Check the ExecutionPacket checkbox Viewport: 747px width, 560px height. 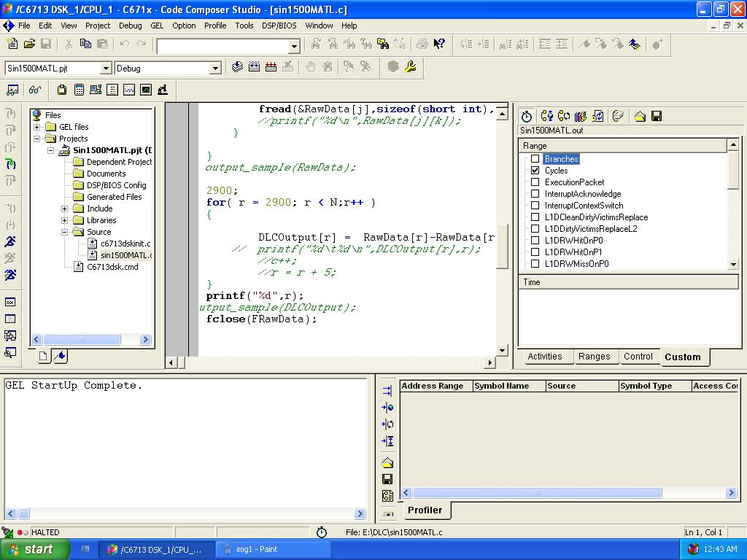pos(535,182)
